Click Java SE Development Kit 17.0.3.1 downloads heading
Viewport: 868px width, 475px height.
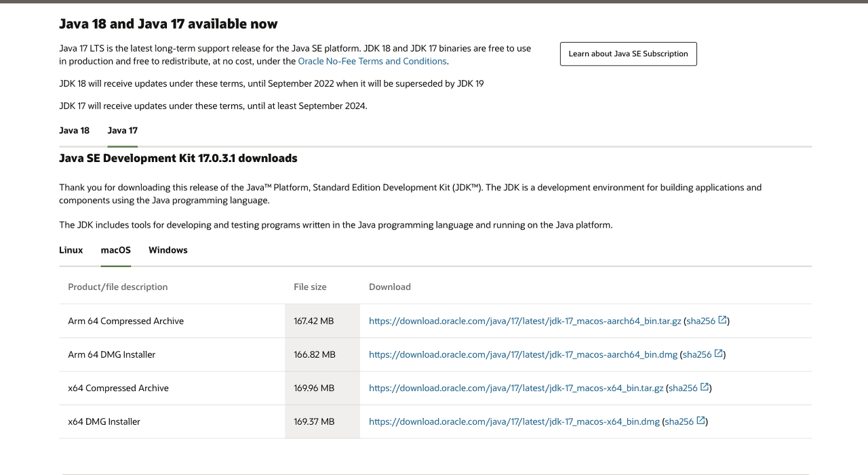tap(178, 158)
